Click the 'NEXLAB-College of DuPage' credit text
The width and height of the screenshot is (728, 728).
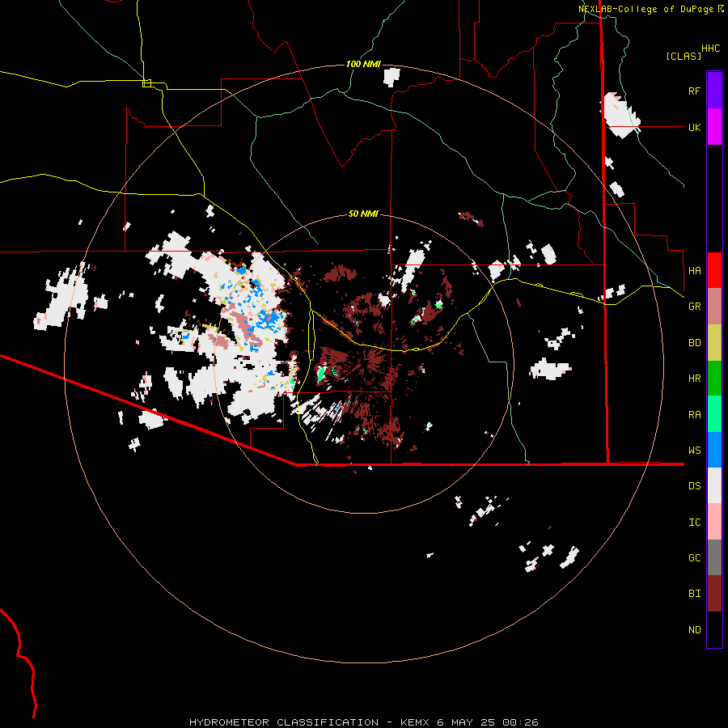[x=645, y=9]
